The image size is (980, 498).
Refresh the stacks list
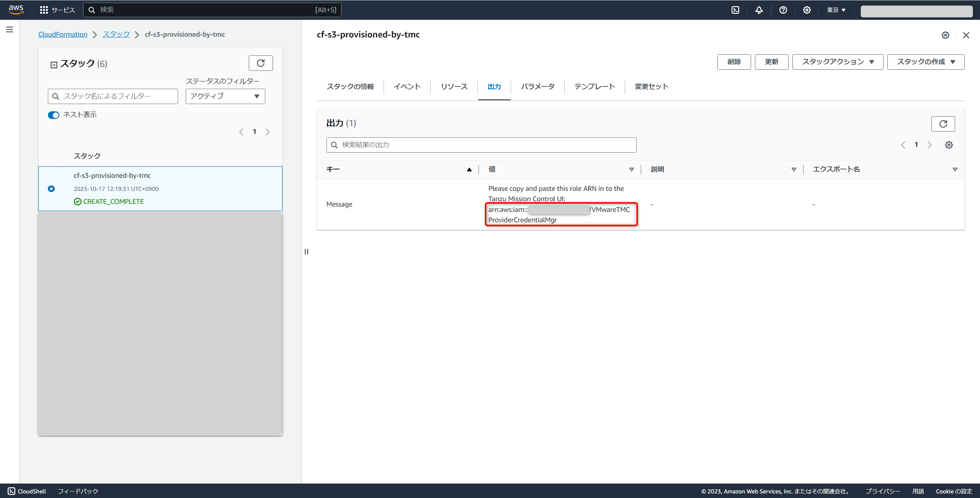(261, 63)
